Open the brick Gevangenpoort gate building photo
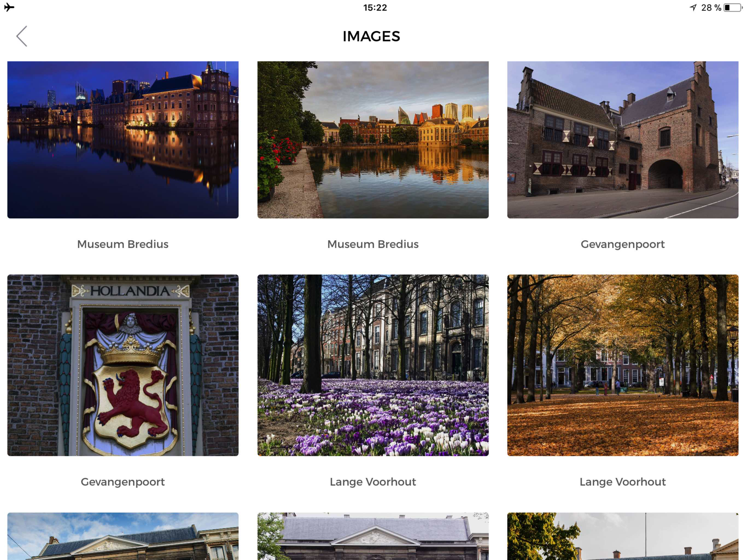 click(x=623, y=140)
